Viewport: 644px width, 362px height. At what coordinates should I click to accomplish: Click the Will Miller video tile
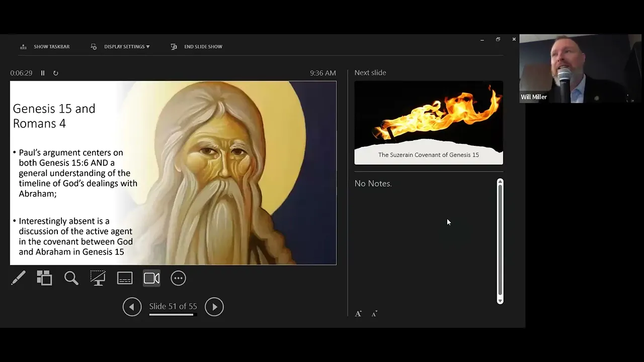(582, 69)
